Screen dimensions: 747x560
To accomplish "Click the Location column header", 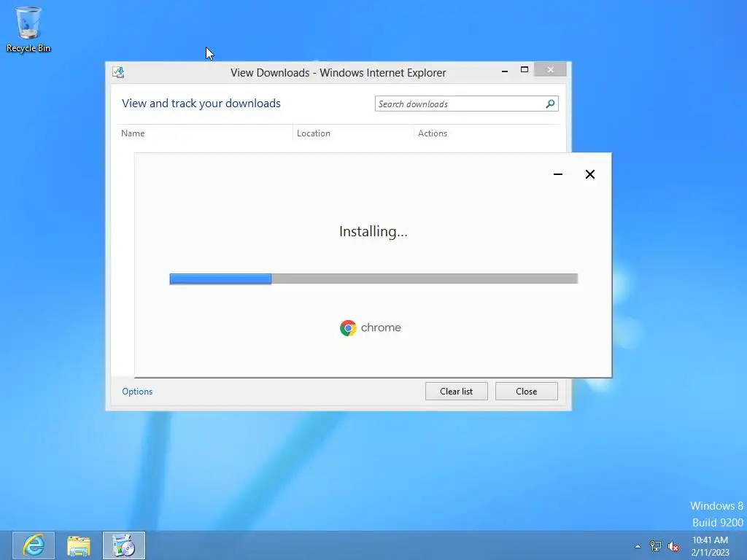I will click(314, 133).
